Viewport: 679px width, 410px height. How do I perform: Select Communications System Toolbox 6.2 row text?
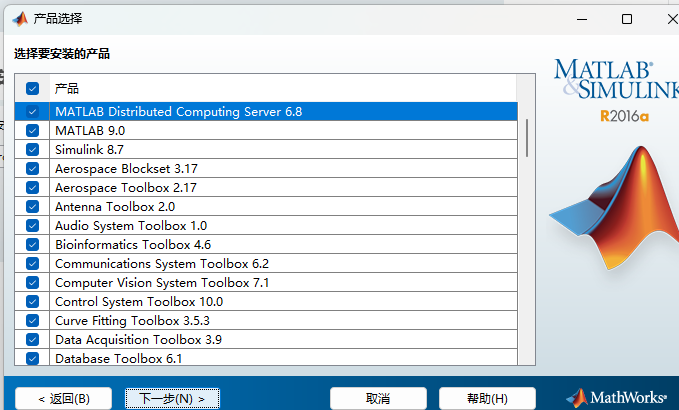pyautogui.click(x=162, y=264)
